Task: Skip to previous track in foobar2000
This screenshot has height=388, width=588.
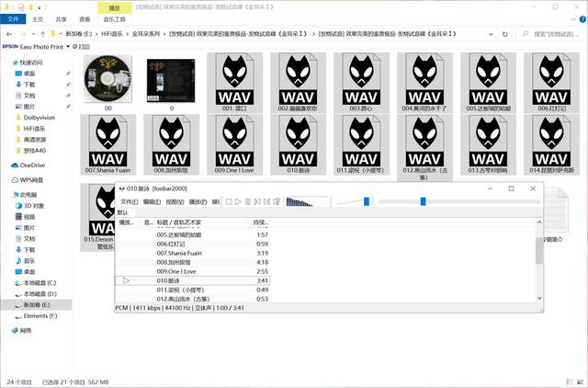Action: pyautogui.click(x=258, y=201)
